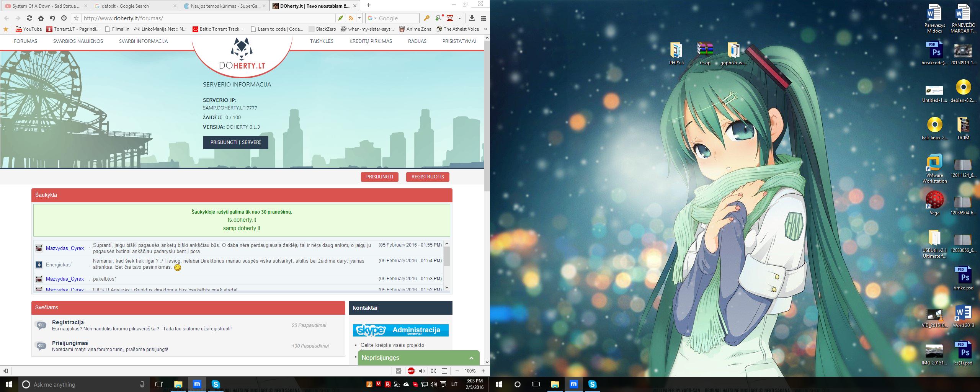Open the resource sniffer icon with red dot
This screenshot has width=980, height=392.
pyautogui.click(x=439, y=18)
